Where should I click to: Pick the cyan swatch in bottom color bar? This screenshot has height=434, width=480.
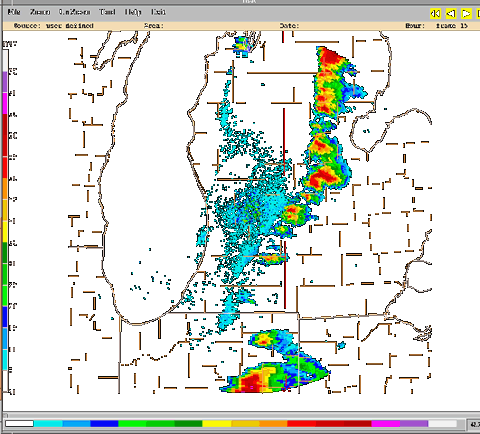pyautogui.click(x=48, y=424)
